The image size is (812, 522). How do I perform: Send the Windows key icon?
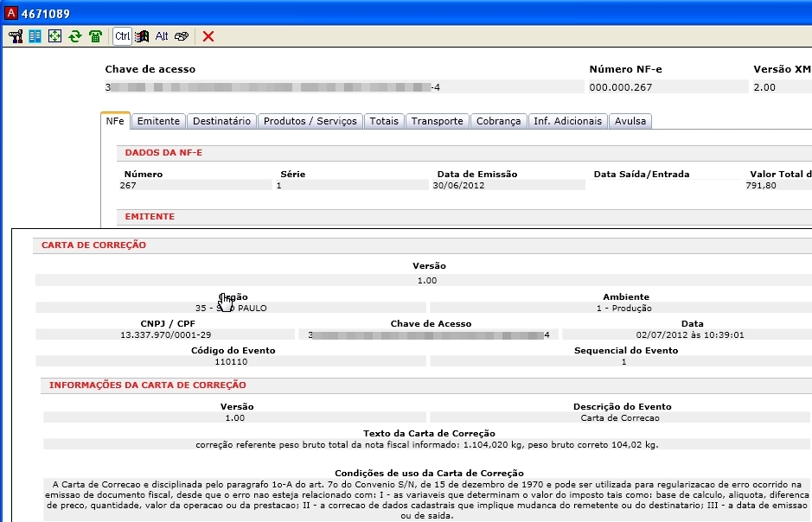pos(142,36)
